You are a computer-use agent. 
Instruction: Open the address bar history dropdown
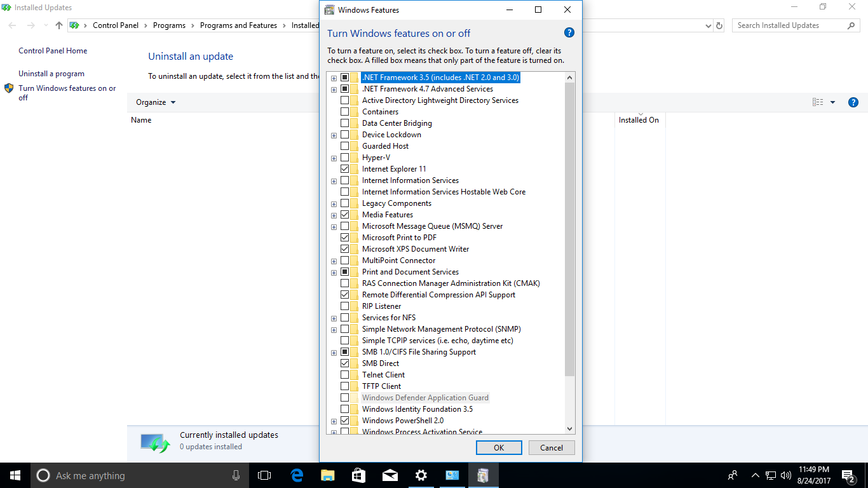click(x=709, y=25)
